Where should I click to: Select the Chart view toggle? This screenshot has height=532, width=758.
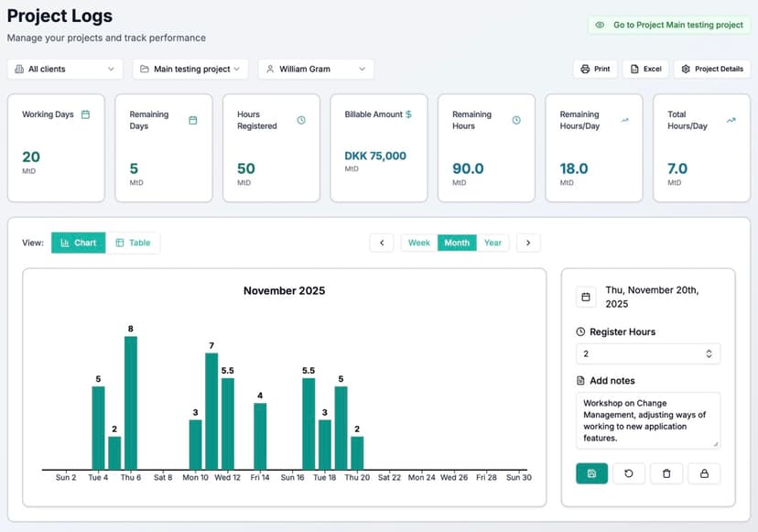(x=79, y=243)
